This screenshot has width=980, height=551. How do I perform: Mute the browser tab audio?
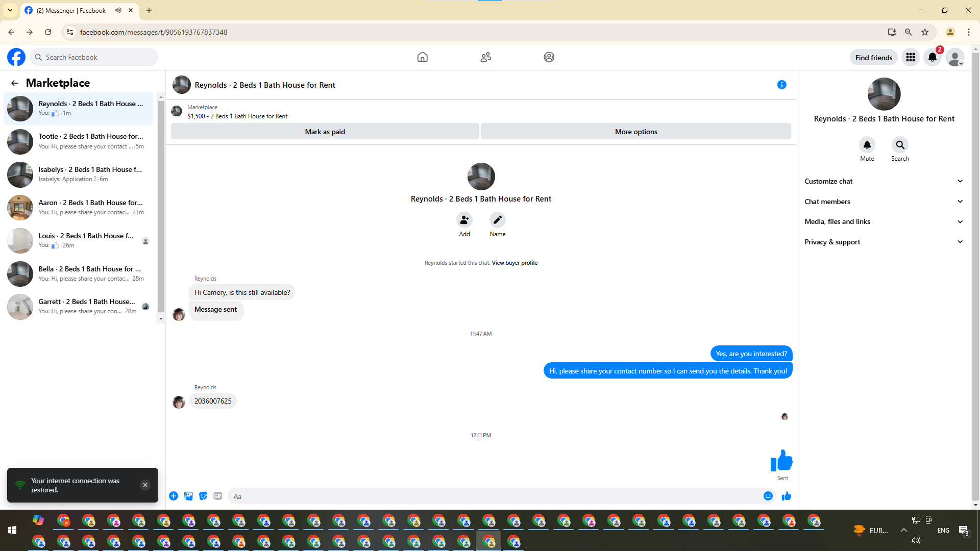pos(118,10)
